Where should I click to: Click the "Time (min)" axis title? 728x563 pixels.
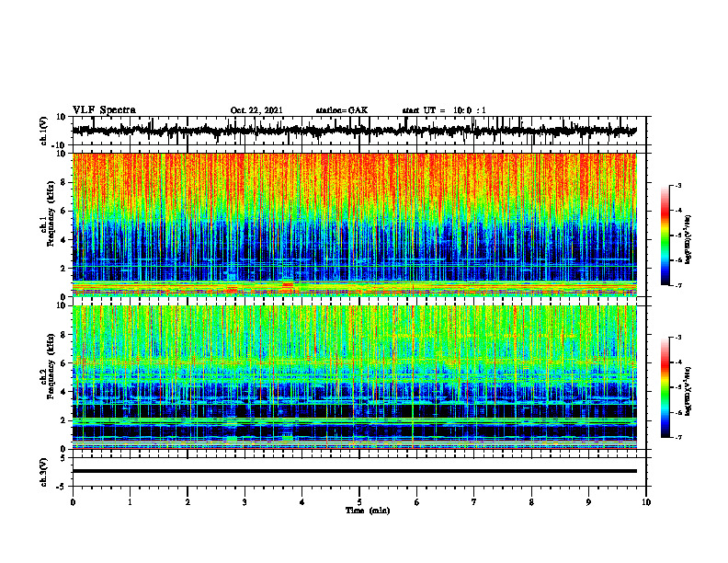[368, 511]
